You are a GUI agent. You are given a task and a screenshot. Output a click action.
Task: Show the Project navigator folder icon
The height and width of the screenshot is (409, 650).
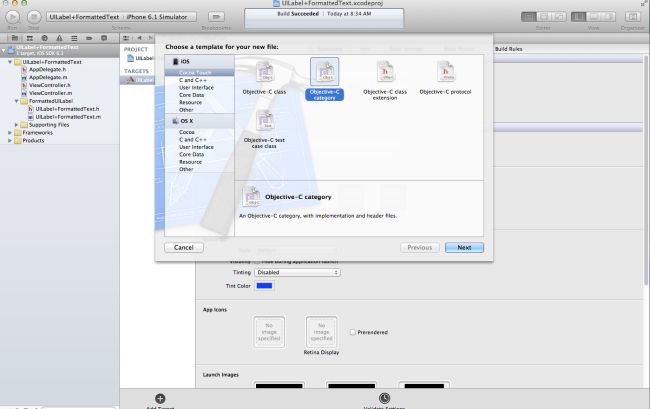15,38
